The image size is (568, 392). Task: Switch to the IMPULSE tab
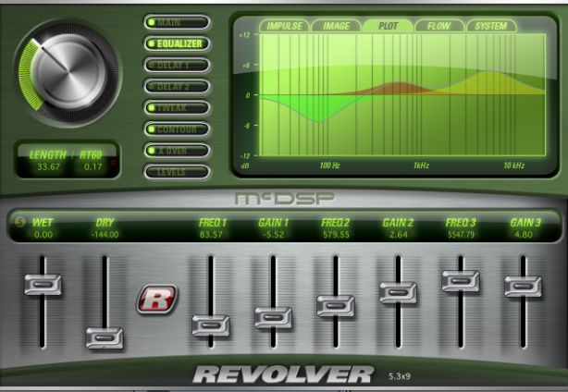tap(284, 26)
